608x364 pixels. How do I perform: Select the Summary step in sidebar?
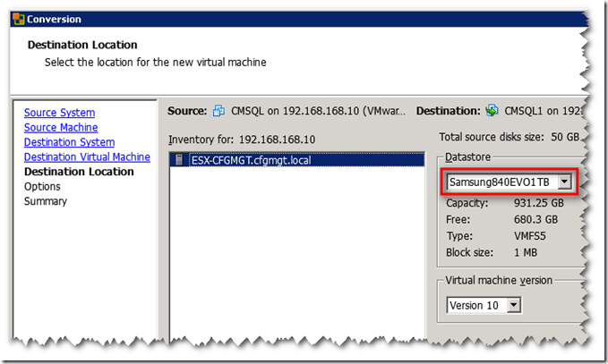[x=45, y=201]
